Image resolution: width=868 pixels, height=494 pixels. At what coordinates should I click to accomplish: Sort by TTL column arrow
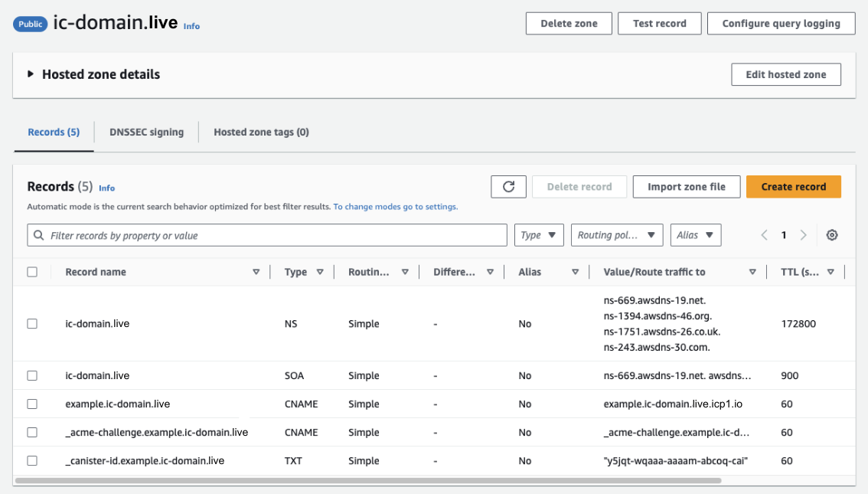tap(830, 272)
